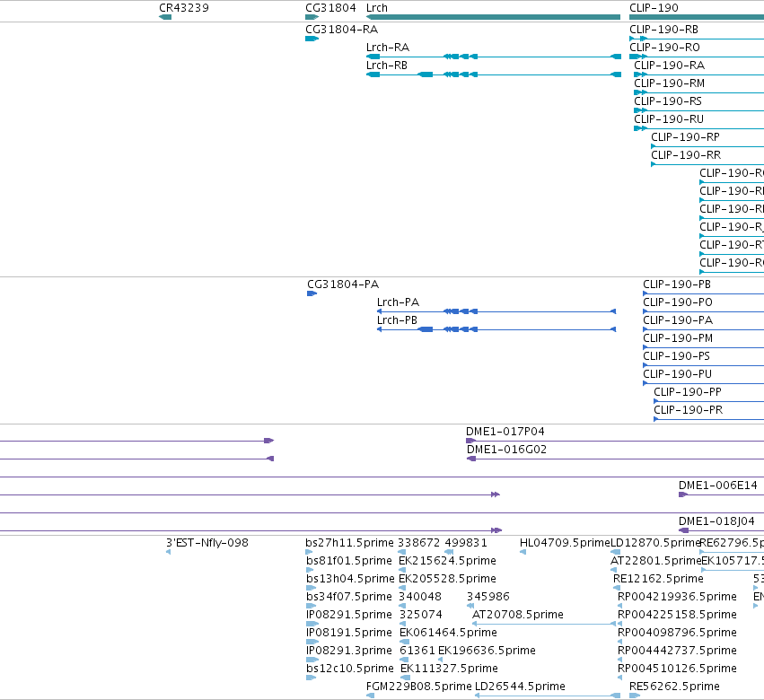
Task: Open EST 325074
Action: [x=421, y=615]
